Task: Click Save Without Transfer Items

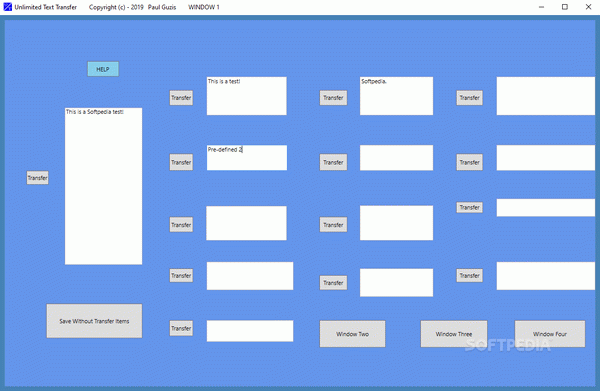Action: 94,321
